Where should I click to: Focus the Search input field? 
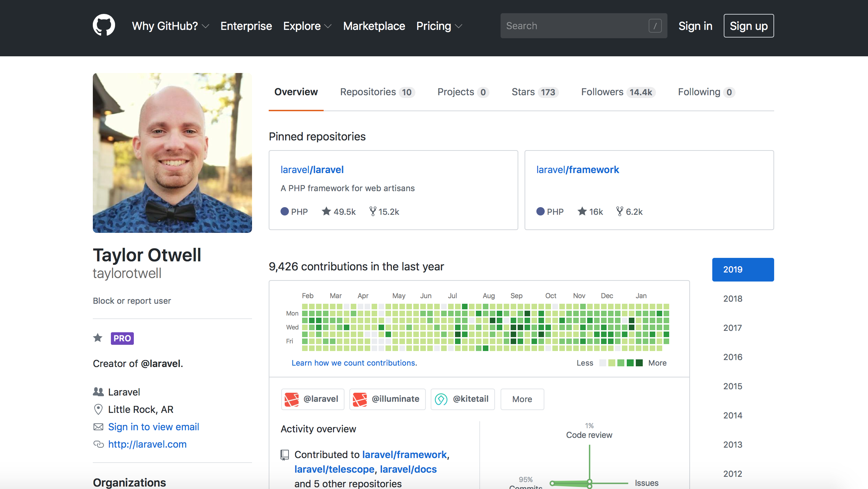coord(584,26)
